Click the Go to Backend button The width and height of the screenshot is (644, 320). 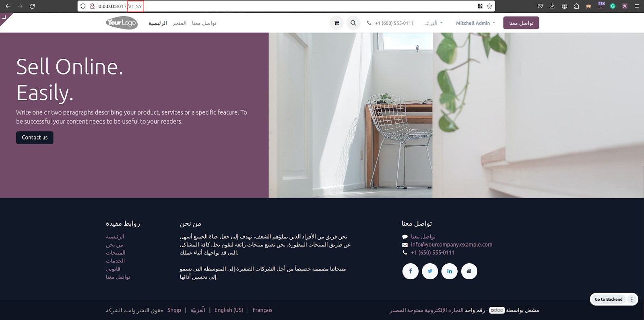[609, 299]
